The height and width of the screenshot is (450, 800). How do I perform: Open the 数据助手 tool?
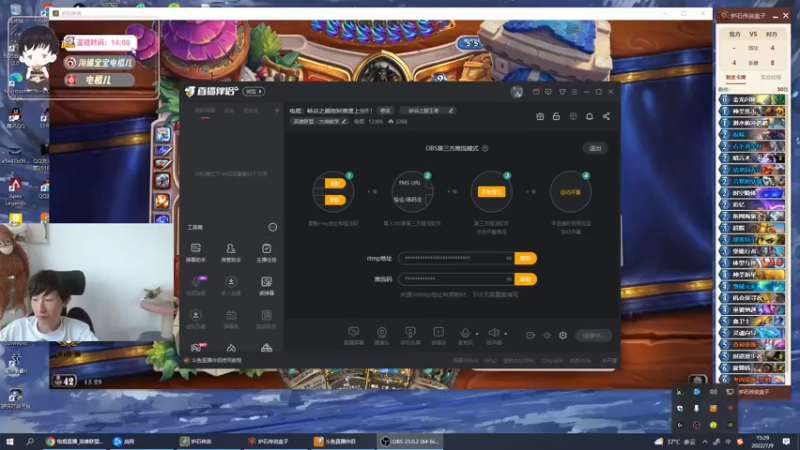pyautogui.click(x=266, y=319)
